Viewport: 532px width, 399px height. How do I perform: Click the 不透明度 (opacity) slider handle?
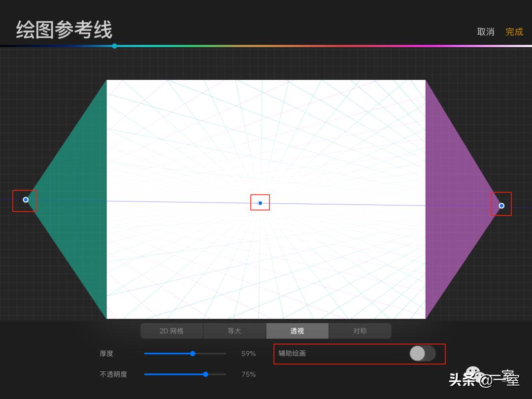[205, 374]
